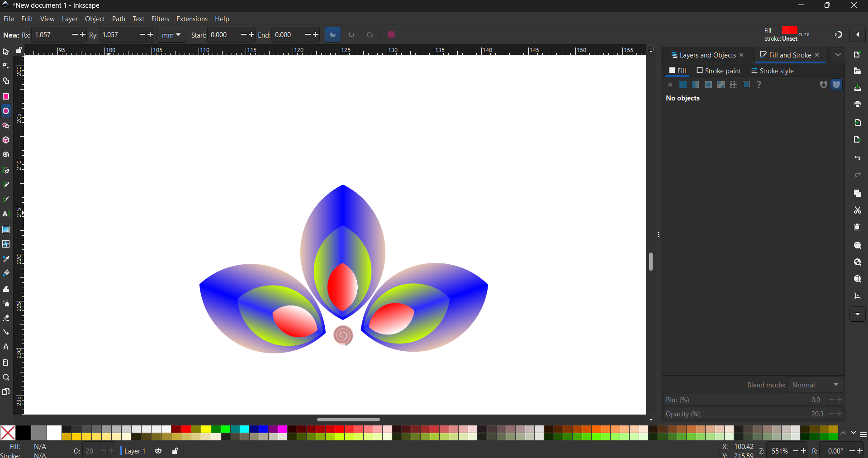
Task: Select the Paint Bucket tool
Action: pos(6,273)
